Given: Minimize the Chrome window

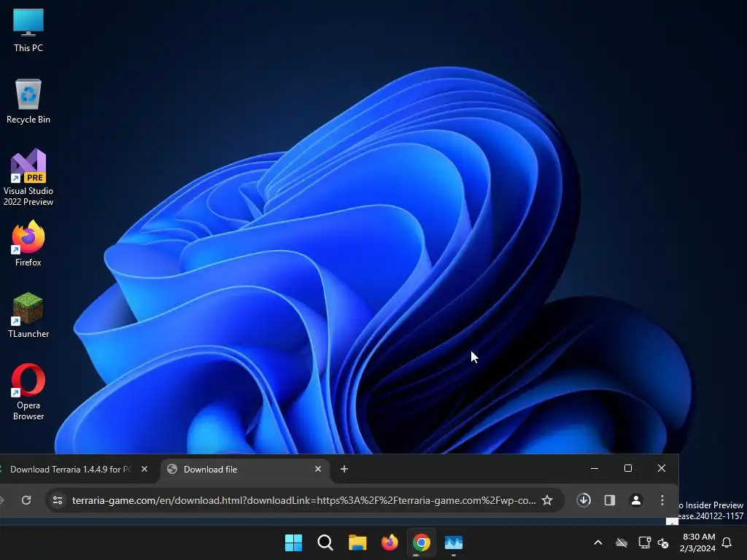Looking at the screenshot, I should tap(594, 469).
